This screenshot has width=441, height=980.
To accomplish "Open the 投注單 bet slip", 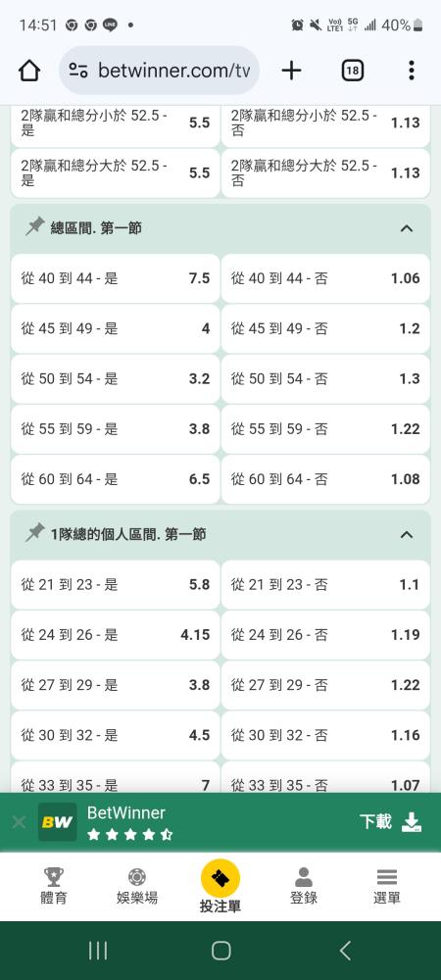I will coord(220,886).
